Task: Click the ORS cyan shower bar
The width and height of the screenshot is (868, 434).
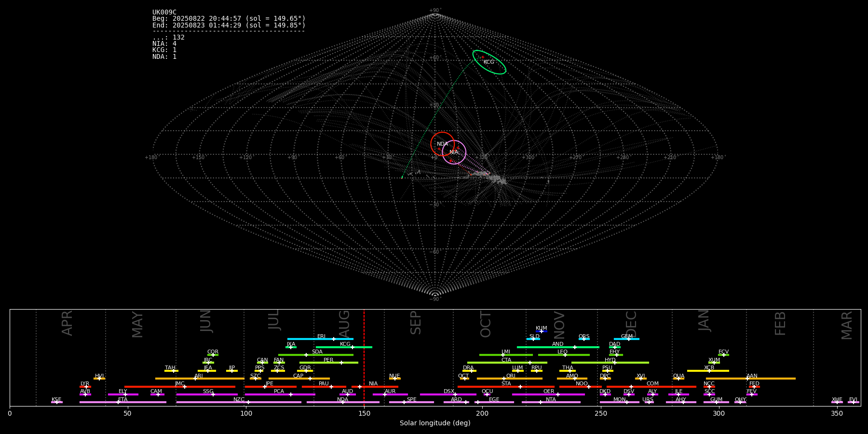Action: [584, 339]
